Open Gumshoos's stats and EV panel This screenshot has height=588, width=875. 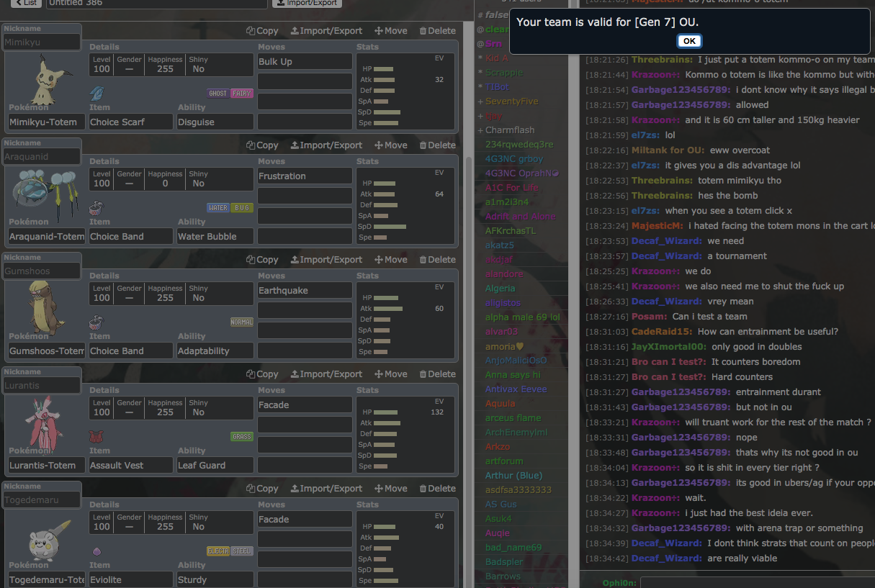406,320
